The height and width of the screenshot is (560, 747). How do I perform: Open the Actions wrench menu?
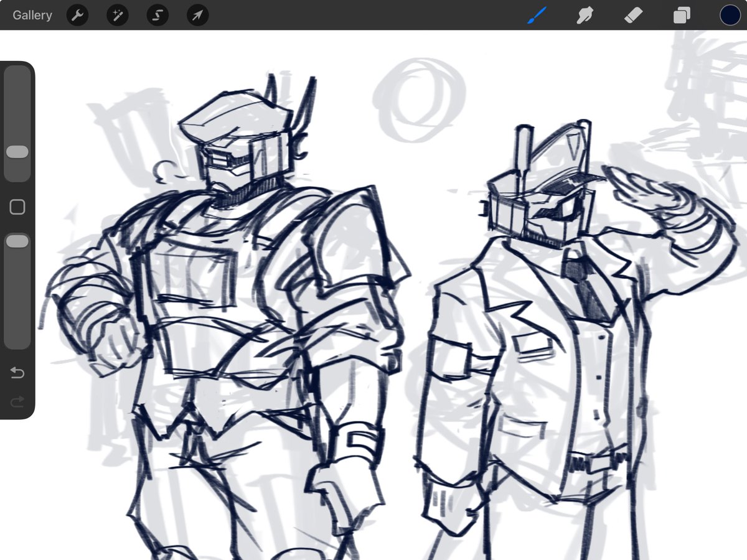[x=78, y=15]
